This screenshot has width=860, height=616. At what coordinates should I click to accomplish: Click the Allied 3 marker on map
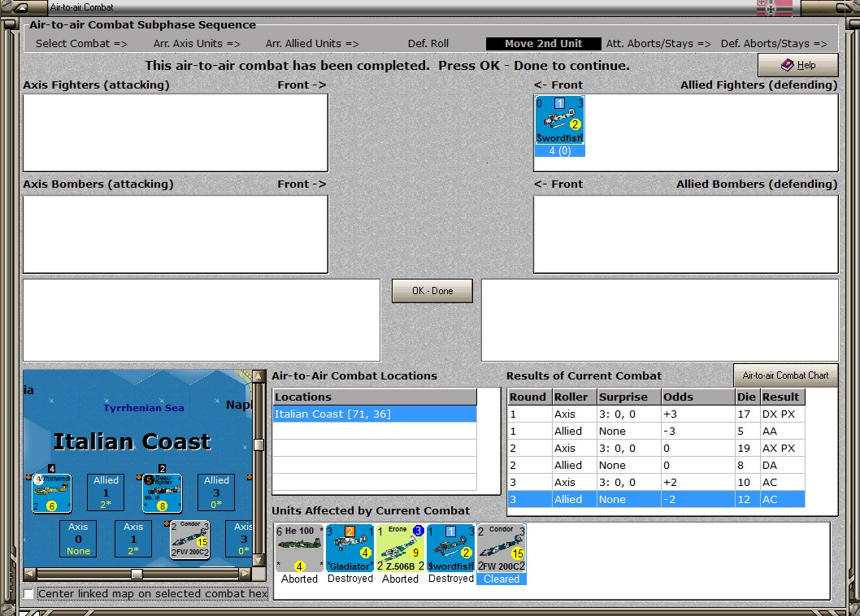tap(216, 492)
